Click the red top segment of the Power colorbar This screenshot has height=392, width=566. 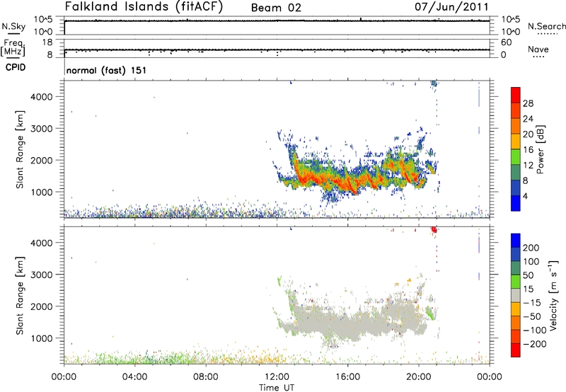516,95
